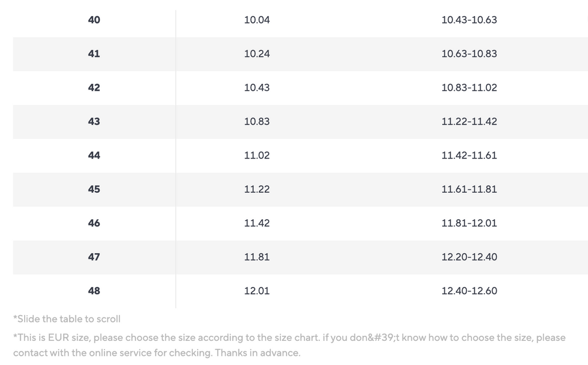
Task: Click the "Slide the table to scroll" note
Action: point(67,319)
